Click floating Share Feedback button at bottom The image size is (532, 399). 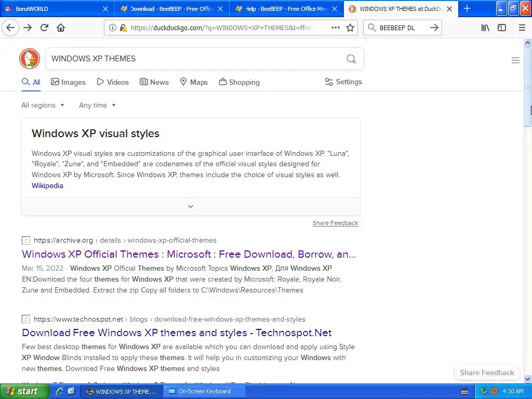(x=487, y=373)
